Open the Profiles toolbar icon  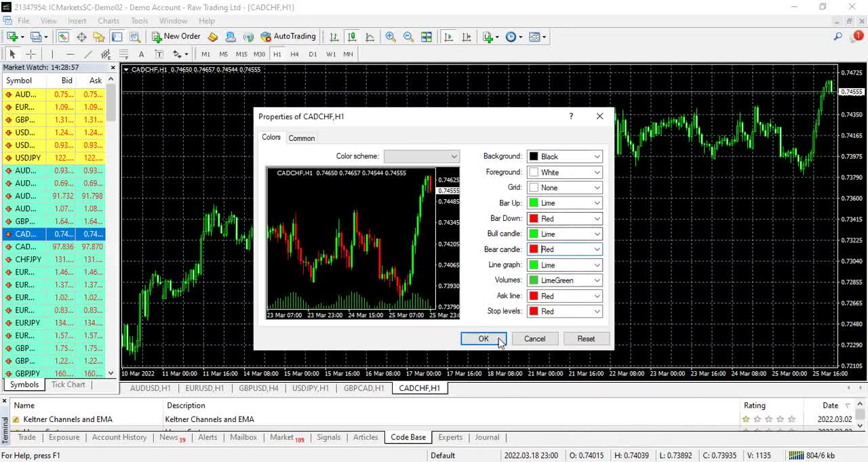click(37, 37)
